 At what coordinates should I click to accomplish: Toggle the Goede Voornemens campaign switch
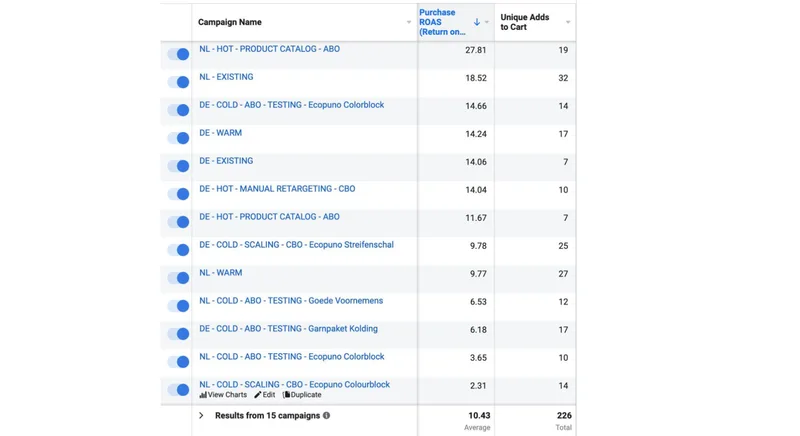[x=178, y=306]
